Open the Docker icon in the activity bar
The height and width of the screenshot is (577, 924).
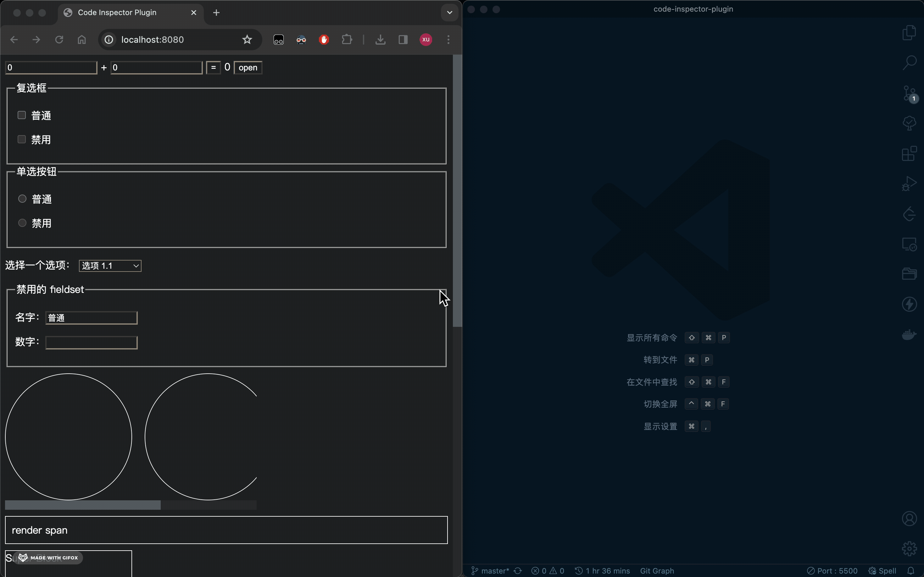click(x=909, y=335)
